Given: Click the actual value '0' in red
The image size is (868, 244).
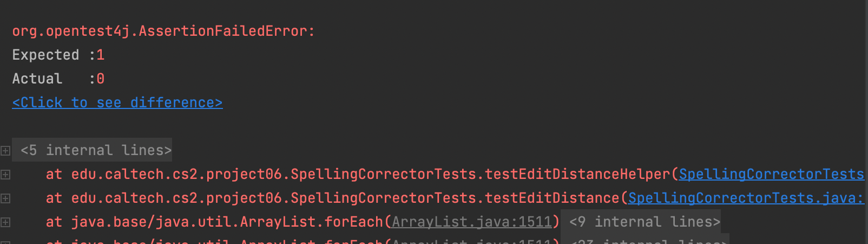Looking at the screenshot, I should coord(101,79).
